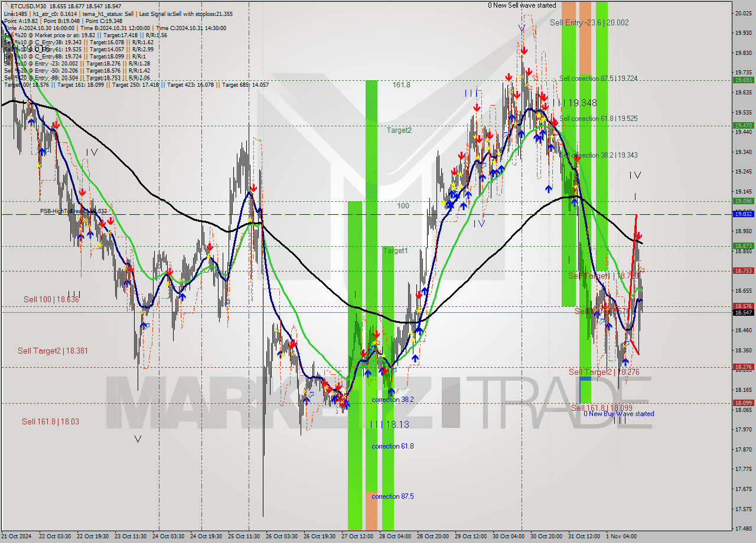
Task: Click 'Sell correction 38.2 | 19.343' label
Action: coord(598,155)
